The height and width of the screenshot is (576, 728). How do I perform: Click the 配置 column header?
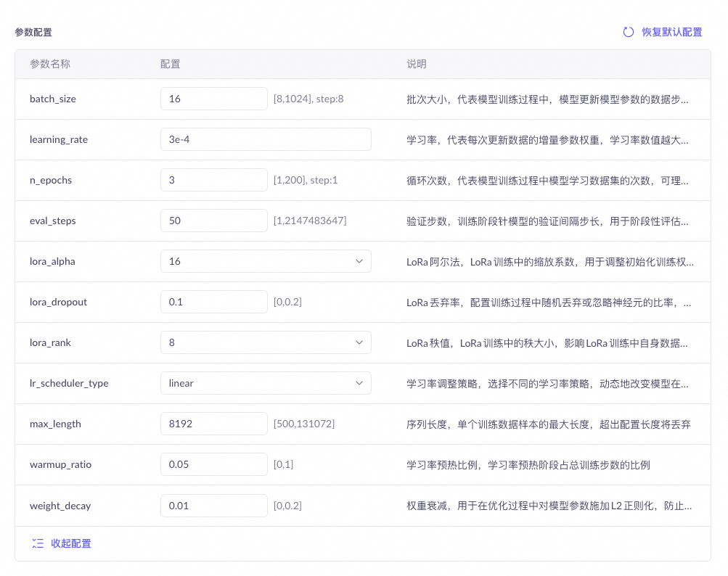(x=170, y=64)
